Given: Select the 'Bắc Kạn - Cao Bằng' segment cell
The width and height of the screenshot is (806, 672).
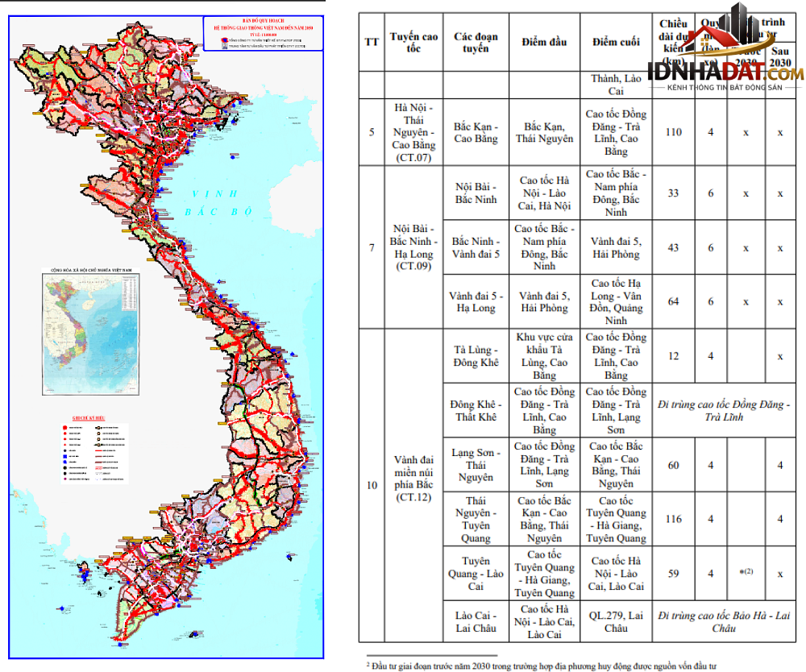Looking at the screenshot, I should click(476, 132).
